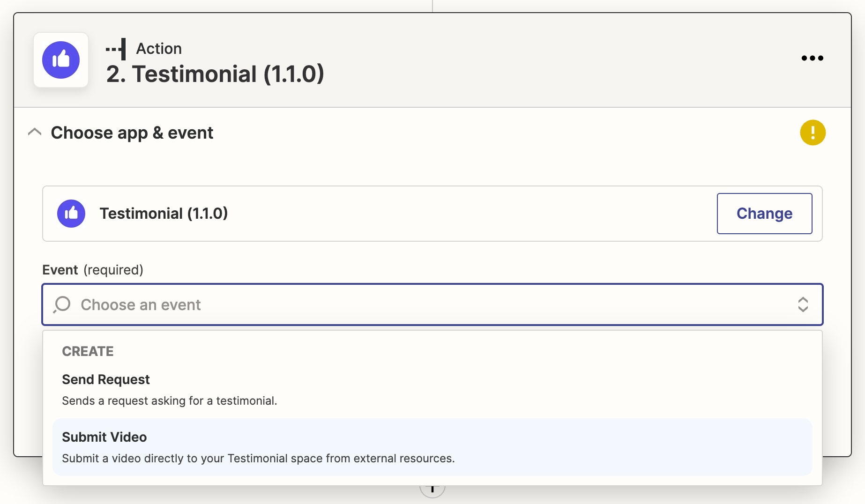Click the Testimonial (1.1.0) app name text
This screenshot has height=504, width=865.
click(x=164, y=214)
